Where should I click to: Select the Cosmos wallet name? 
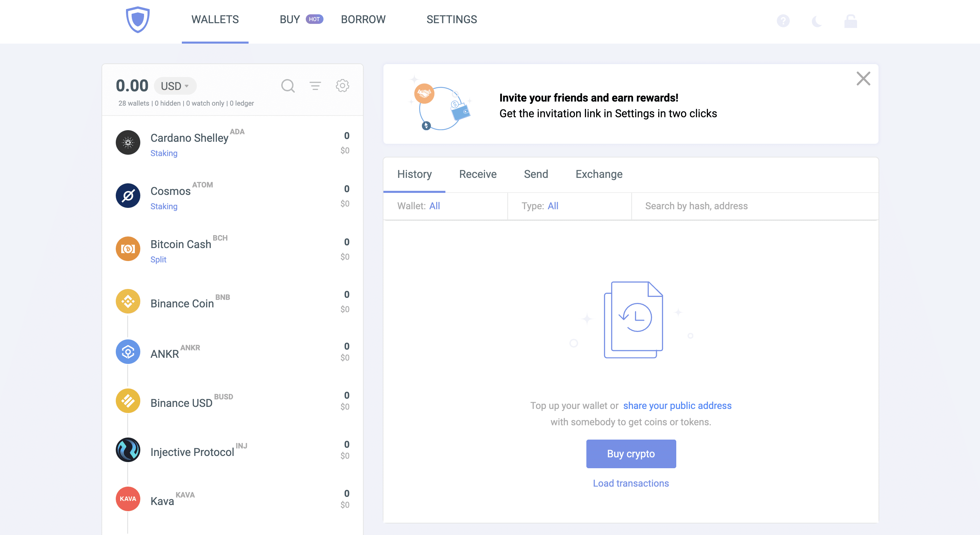(171, 191)
